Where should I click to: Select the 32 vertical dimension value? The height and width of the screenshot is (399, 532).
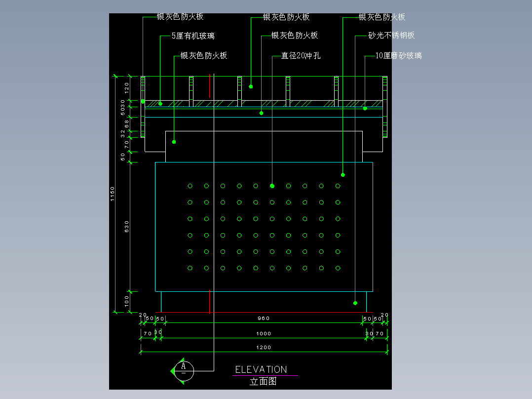(123, 134)
